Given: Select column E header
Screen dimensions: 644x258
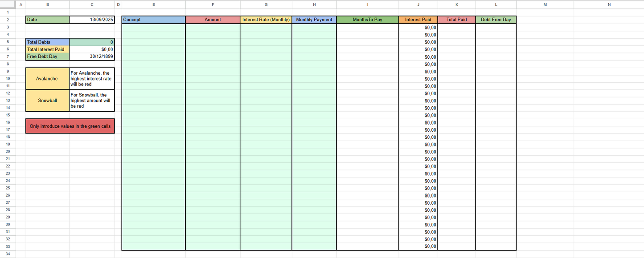Looking at the screenshot, I should (x=153, y=4).
